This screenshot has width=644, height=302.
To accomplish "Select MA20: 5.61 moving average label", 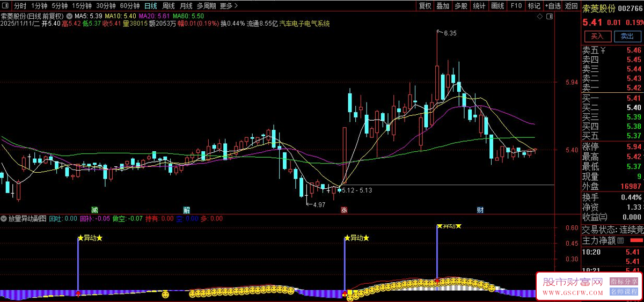I will (155, 16).
